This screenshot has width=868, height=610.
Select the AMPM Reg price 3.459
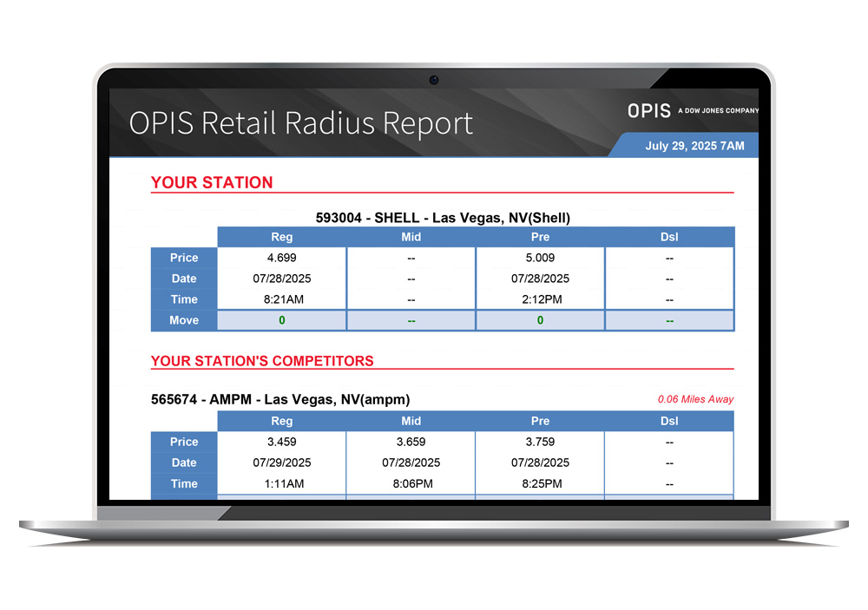pyautogui.click(x=281, y=442)
